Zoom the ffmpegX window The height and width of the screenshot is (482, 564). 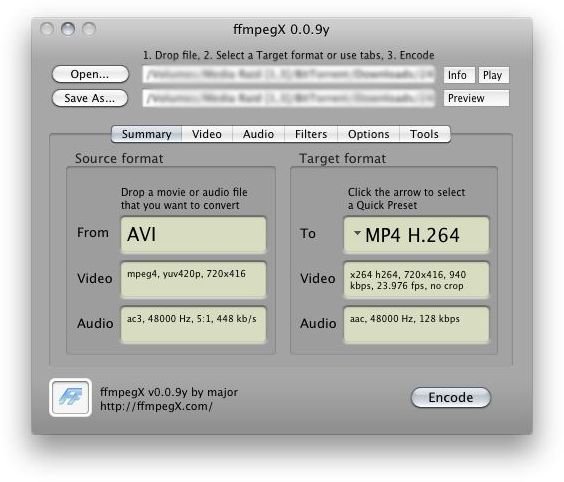pos(89,29)
